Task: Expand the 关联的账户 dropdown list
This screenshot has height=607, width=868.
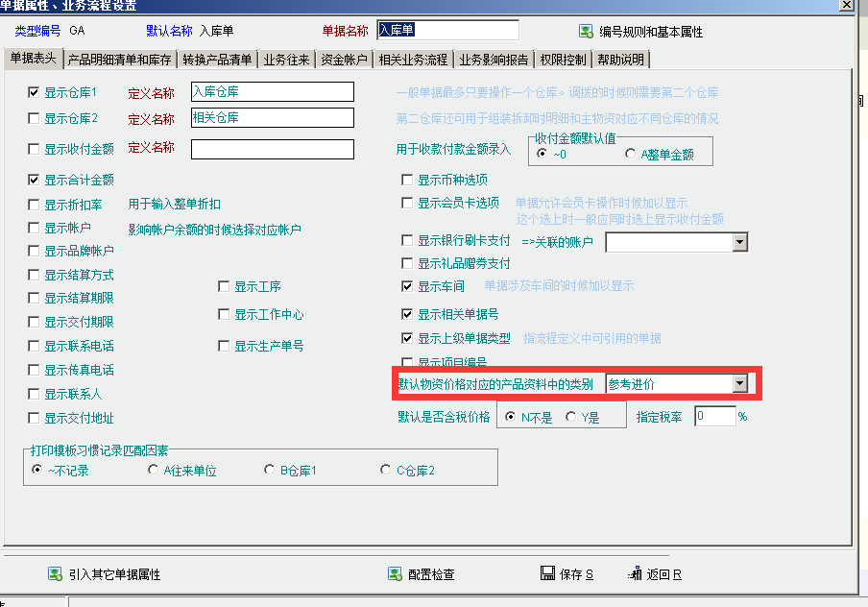Action: point(739,242)
